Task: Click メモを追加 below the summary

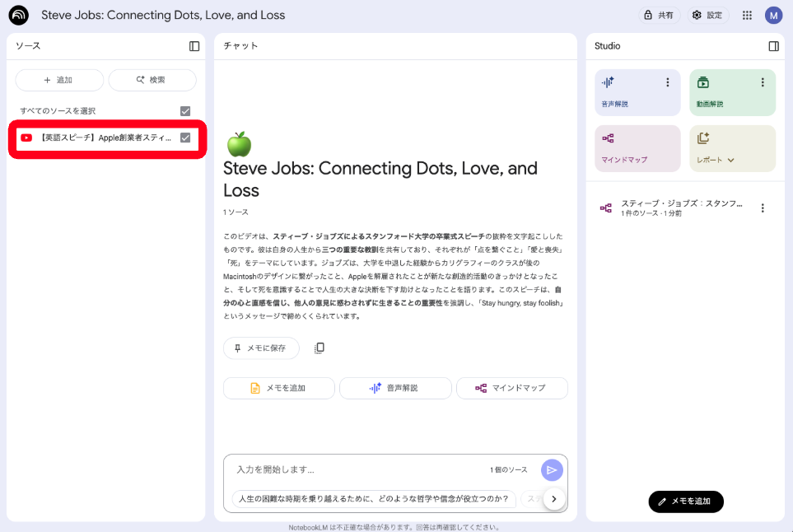Action: tap(278, 388)
